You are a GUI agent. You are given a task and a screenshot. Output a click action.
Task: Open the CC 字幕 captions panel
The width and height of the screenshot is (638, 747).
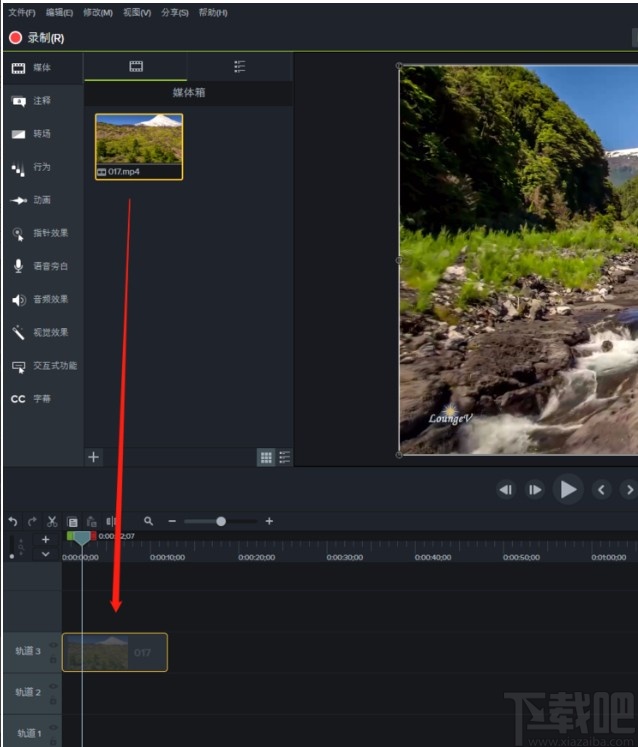click(x=43, y=399)
